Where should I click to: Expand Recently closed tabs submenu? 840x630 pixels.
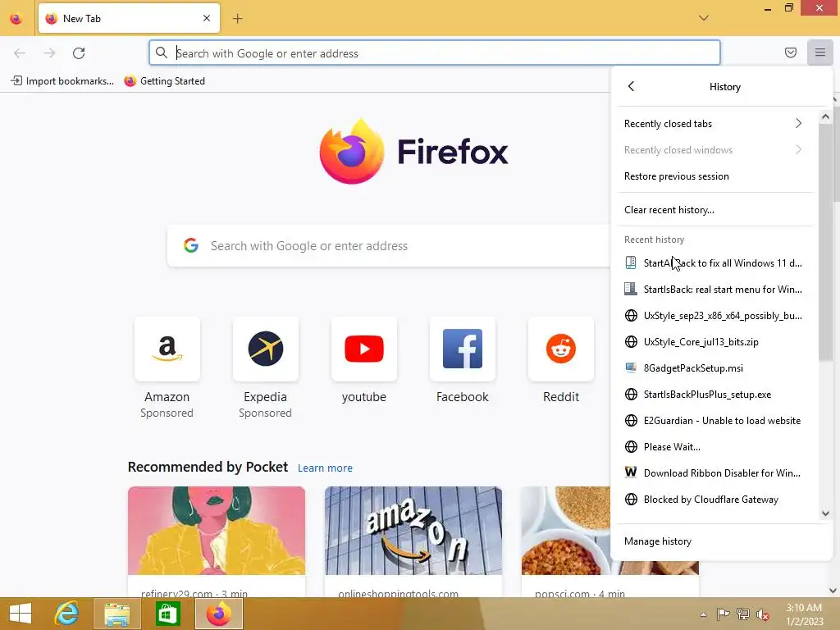pyautogui.click(x=714, y=124)
